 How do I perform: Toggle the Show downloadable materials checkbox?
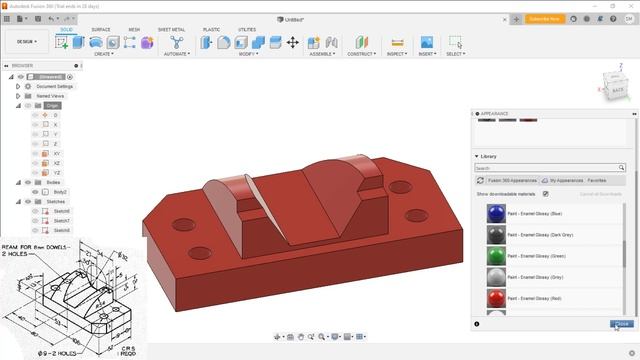(546, 194)
